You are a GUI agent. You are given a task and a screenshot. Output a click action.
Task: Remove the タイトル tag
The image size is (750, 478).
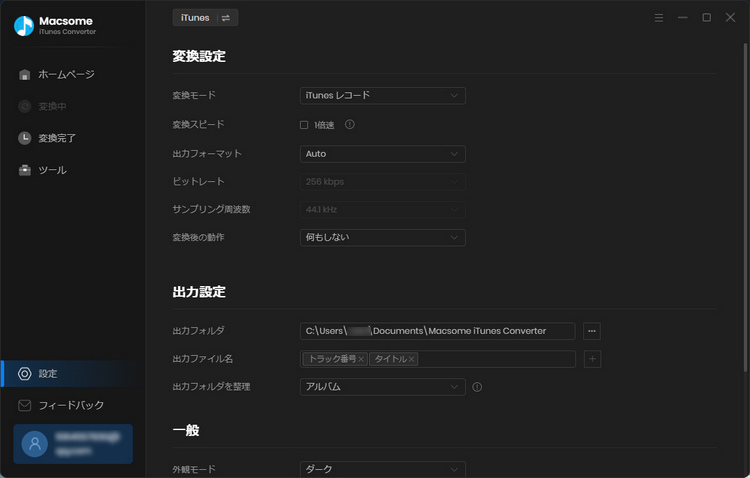pyautogui.click(x=411, y=359)
